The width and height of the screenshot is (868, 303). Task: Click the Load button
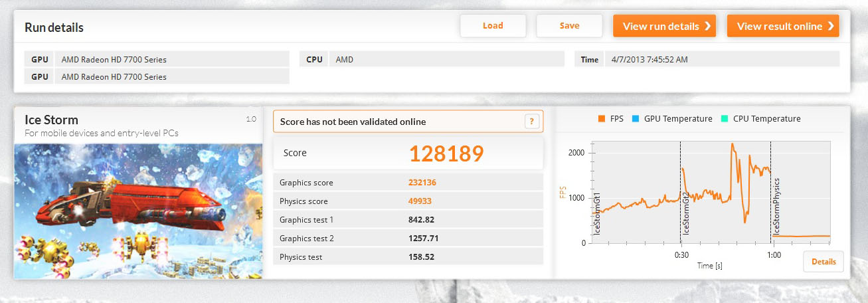(x=493, y=26)
